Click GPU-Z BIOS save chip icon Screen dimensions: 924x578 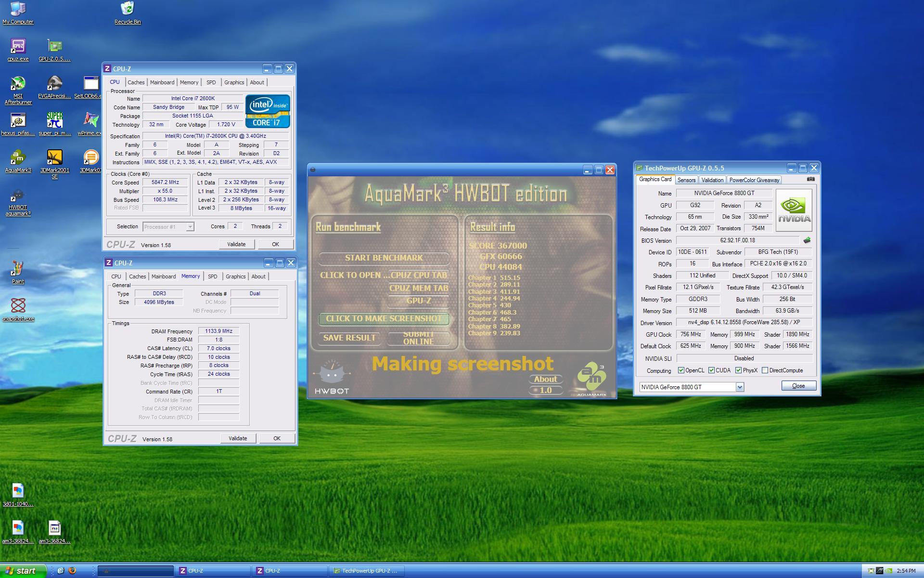pos(807,240)
